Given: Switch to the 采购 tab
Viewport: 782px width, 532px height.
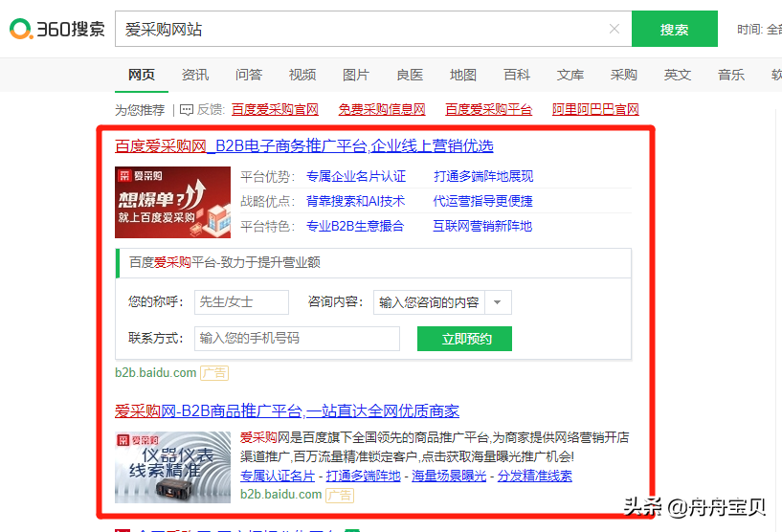Looking at the screenshot, I should coord(624,75).
